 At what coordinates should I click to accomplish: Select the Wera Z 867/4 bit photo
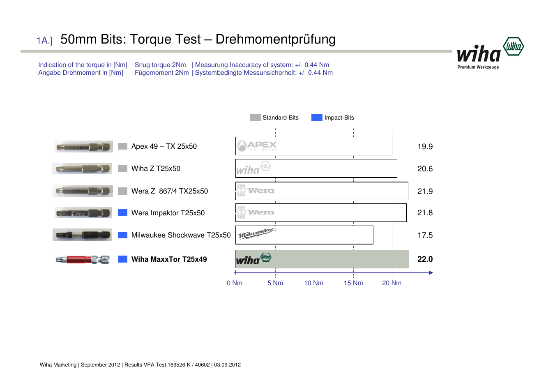coord(83,191)
